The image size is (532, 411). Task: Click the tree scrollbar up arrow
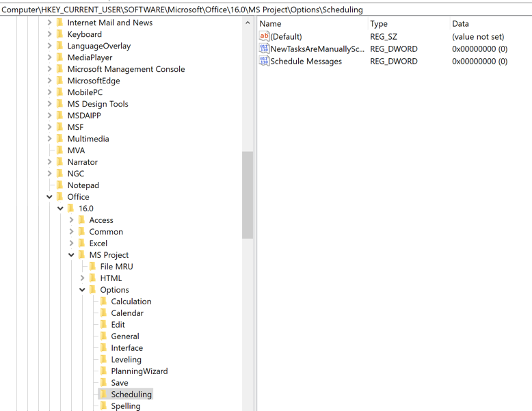tap(248, 23)
